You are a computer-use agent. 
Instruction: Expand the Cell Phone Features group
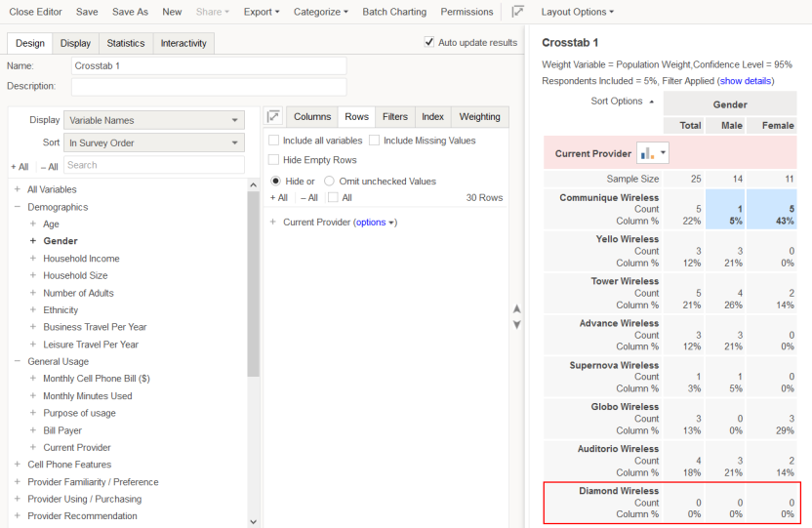click(18, 465)
